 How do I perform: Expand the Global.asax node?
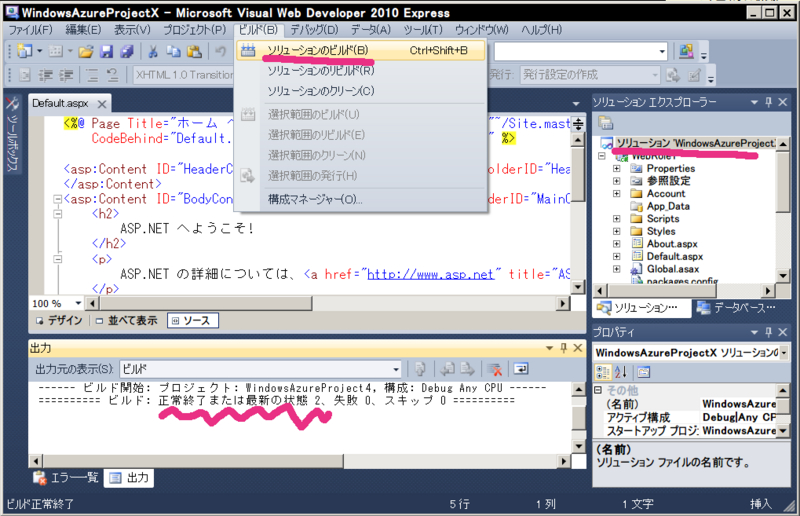click(x=617, y=269)
